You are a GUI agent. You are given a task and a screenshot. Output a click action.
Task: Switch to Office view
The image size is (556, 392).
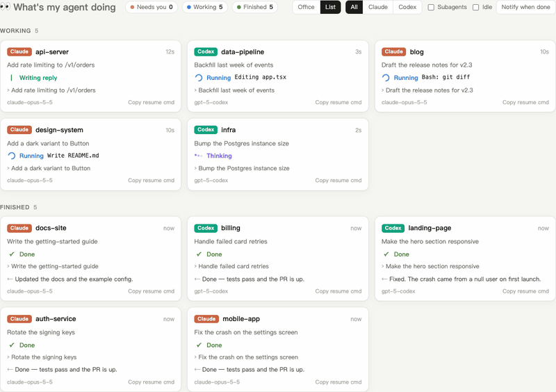coord(306,7)
